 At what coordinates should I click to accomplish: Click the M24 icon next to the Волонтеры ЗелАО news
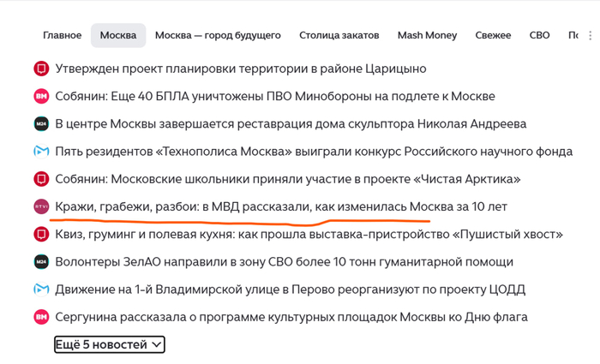pyautogui.click(x=41, y=262)
